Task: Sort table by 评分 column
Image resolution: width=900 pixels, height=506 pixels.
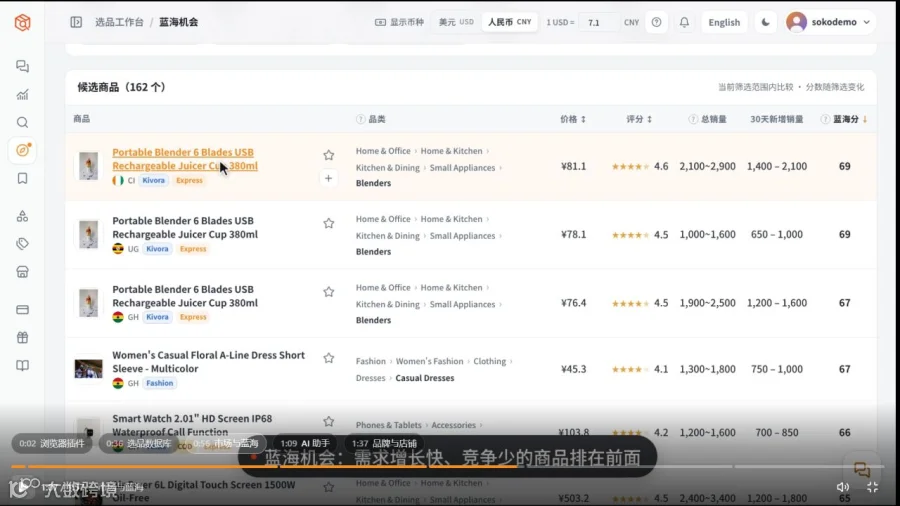Action: (639, 119)
